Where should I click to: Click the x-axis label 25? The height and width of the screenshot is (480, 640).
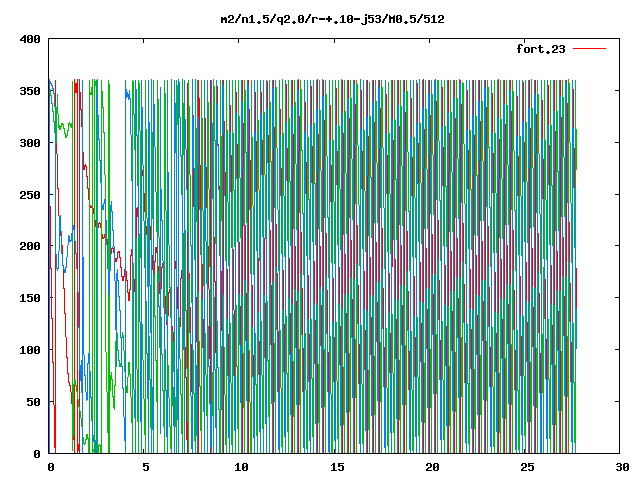pyautogui.click(x=527, y=467)
